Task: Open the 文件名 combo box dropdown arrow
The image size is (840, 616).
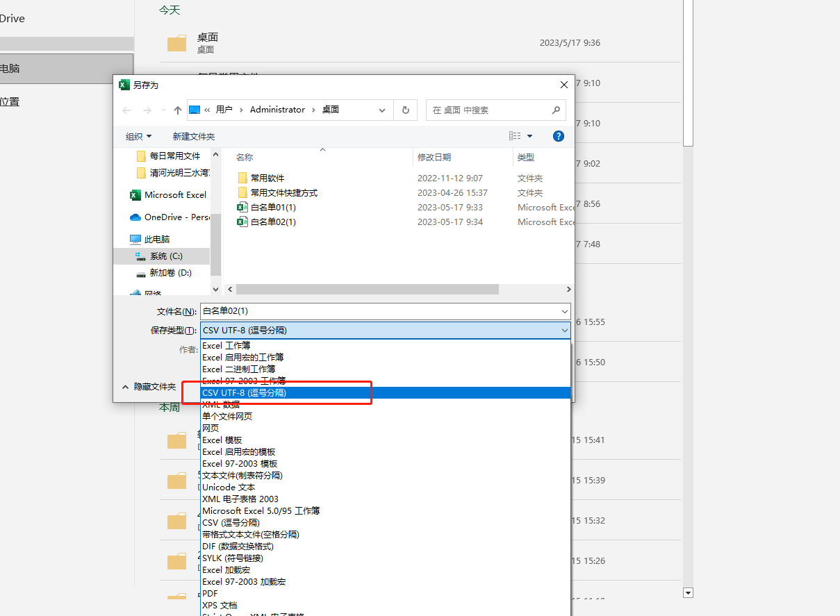Action: click(564, 311)
